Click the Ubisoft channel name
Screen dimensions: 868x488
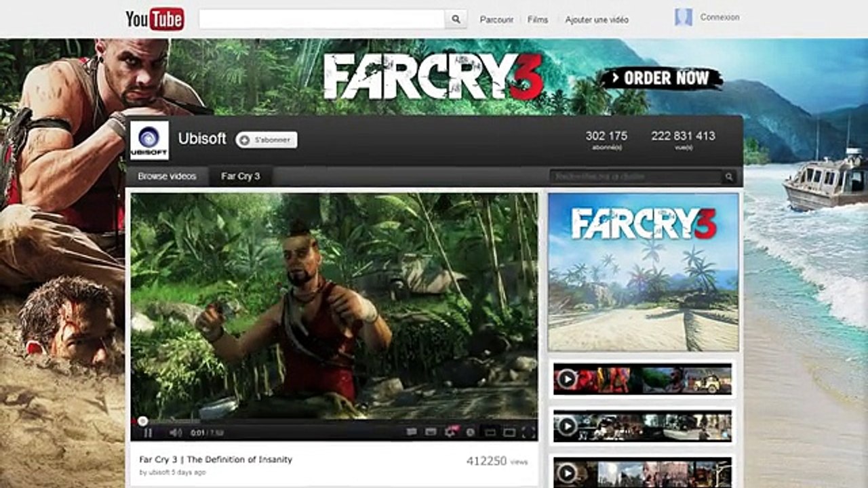point(202,139)
